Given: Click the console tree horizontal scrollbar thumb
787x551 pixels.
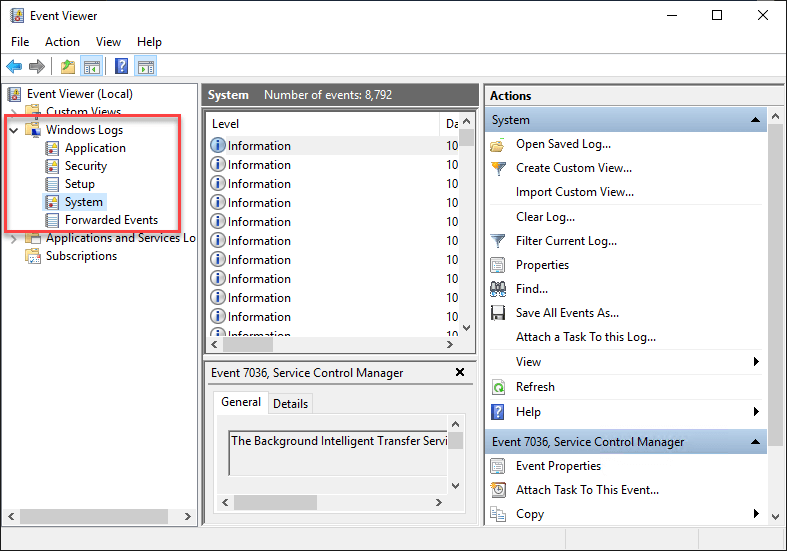Looking at the screenshot, I should [94, 516].
